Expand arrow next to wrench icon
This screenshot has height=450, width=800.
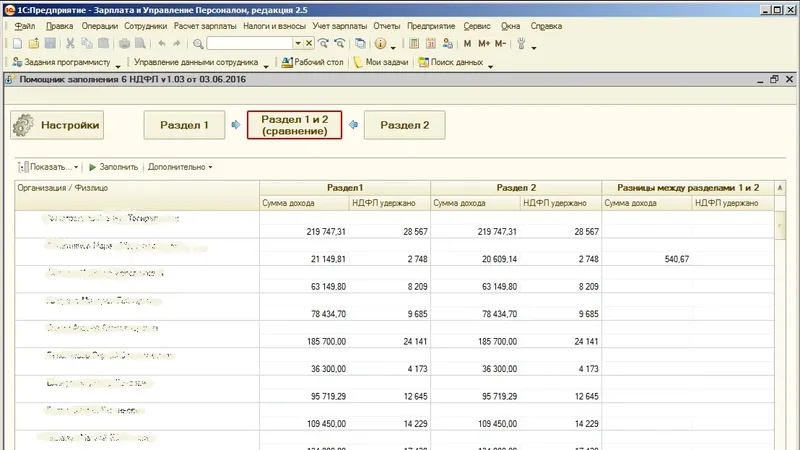pos(534,47)
